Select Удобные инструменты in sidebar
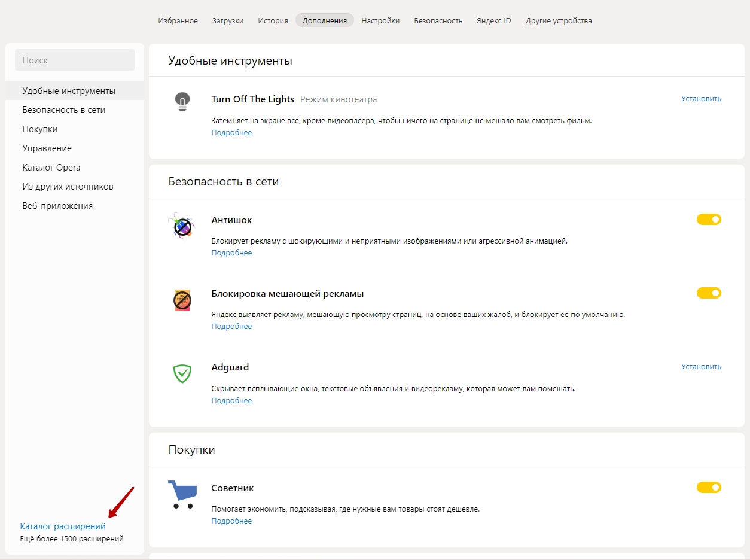This screenshot has width=750, height=560. tap(75, 91)
